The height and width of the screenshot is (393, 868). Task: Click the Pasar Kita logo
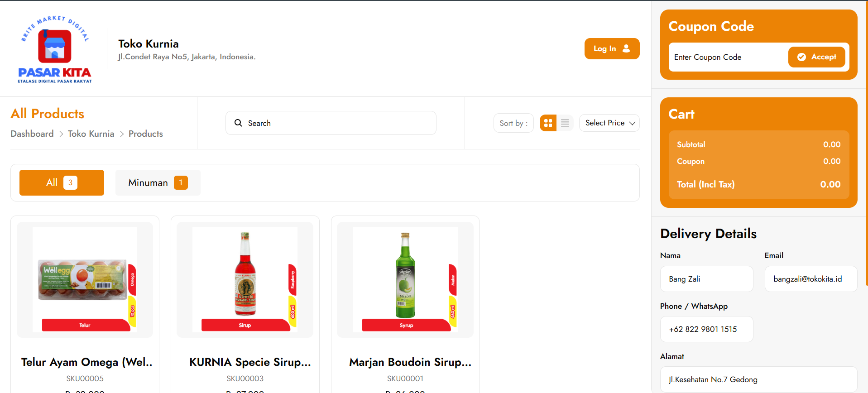tap(55, 49)
